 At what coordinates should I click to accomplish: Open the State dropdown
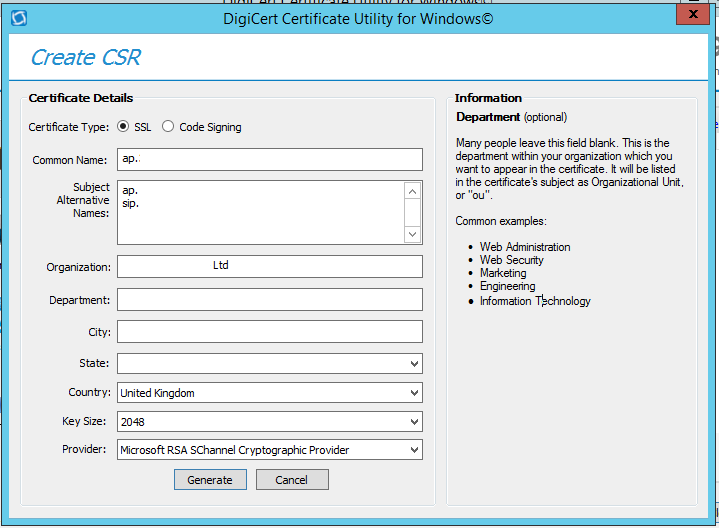[x=270, y=364]
